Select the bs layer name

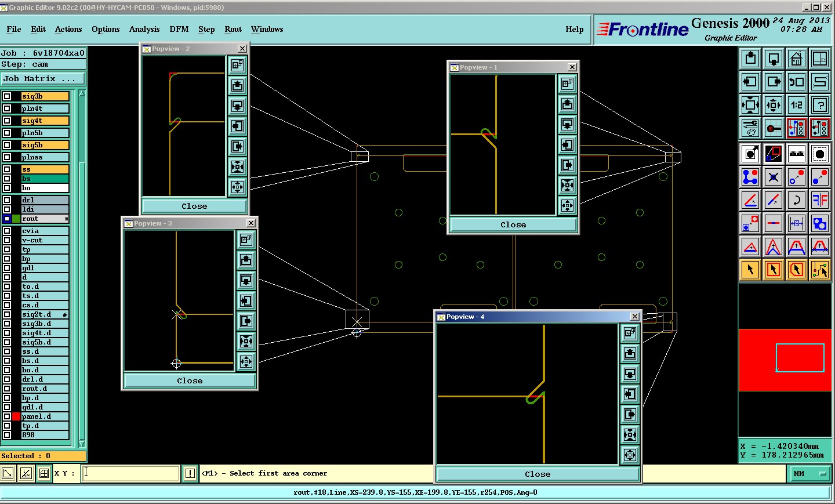click(x=45, y=179)
